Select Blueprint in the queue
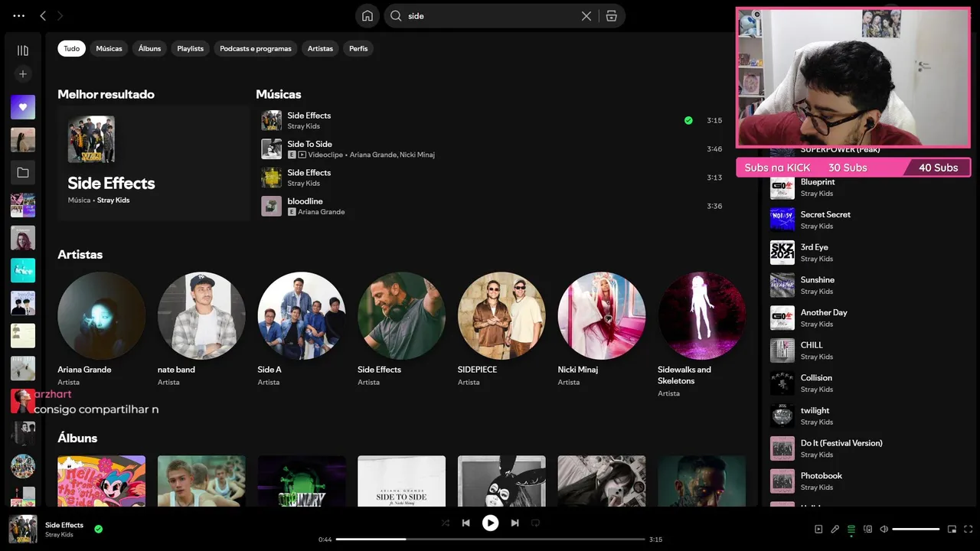The width and height of the screenshot is (980, 551). pyautogui.click(x=868, y=187)
